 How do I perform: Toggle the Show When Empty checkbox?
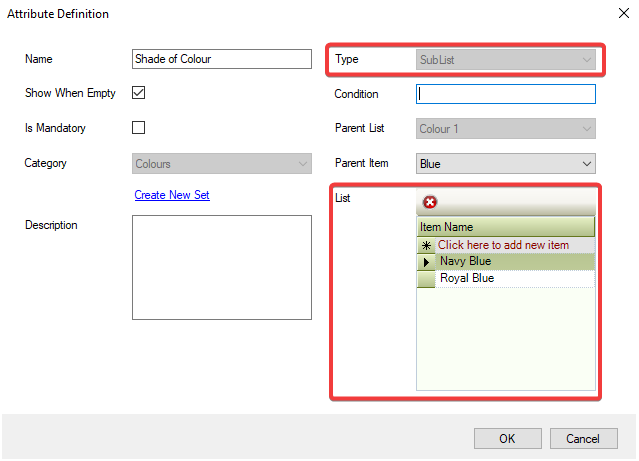(x=139, y=94)
